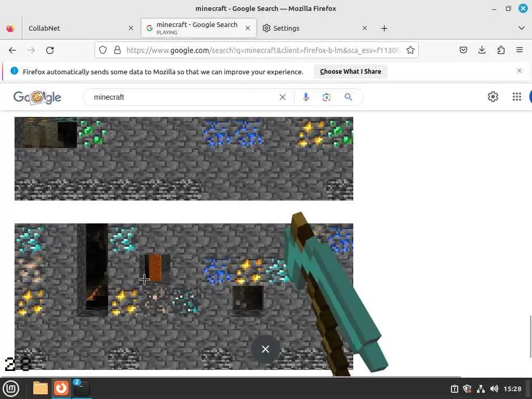532x399 pixels.
Task: Click the page vertical scrollbar thumb
Action: pyautogui.click(x=530, y=337)
